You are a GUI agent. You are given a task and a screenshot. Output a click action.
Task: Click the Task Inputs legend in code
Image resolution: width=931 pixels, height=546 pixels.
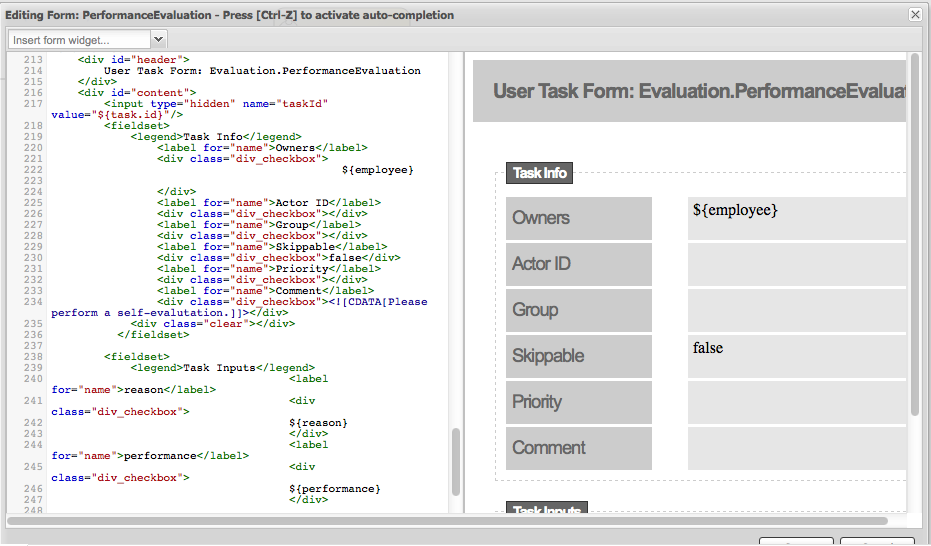tap(220, 368)
